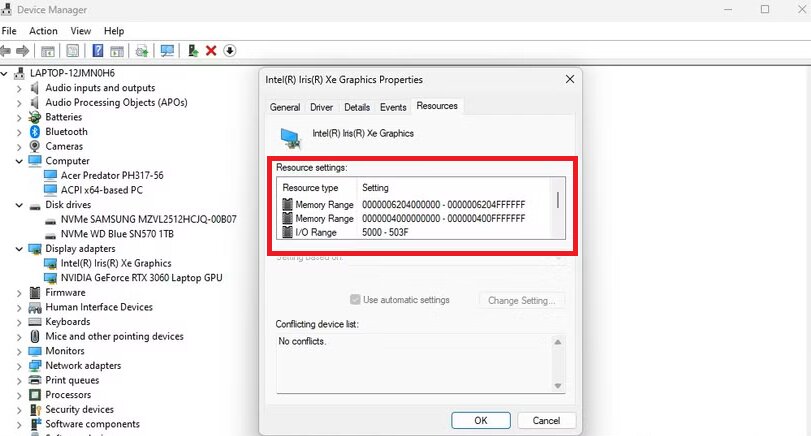The height and width of the screenshot is (436, 811).
Task: Click the Disable device down-arrow icon
Action: click(230, 51)
